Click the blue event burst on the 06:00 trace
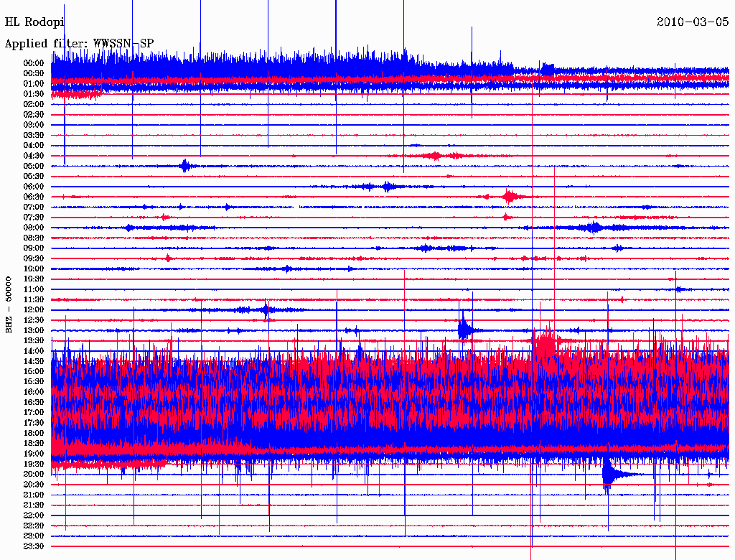This screenshot has width=735, height=560. pyautogui.click(x=387, y=186)
